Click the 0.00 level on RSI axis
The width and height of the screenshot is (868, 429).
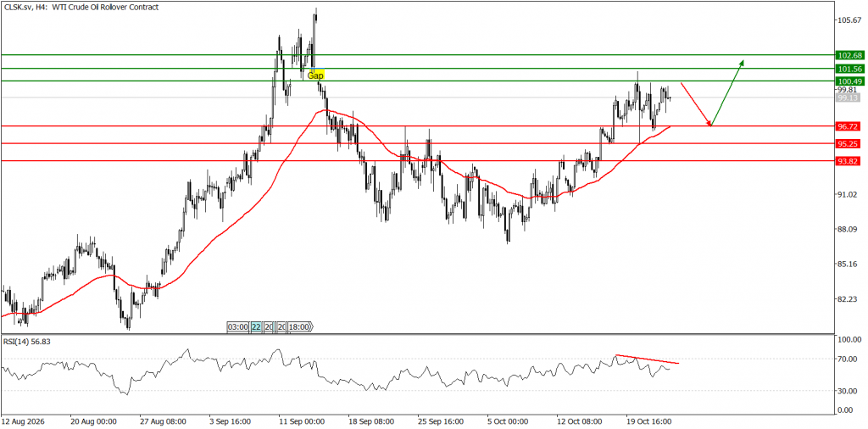coord(847,410)
